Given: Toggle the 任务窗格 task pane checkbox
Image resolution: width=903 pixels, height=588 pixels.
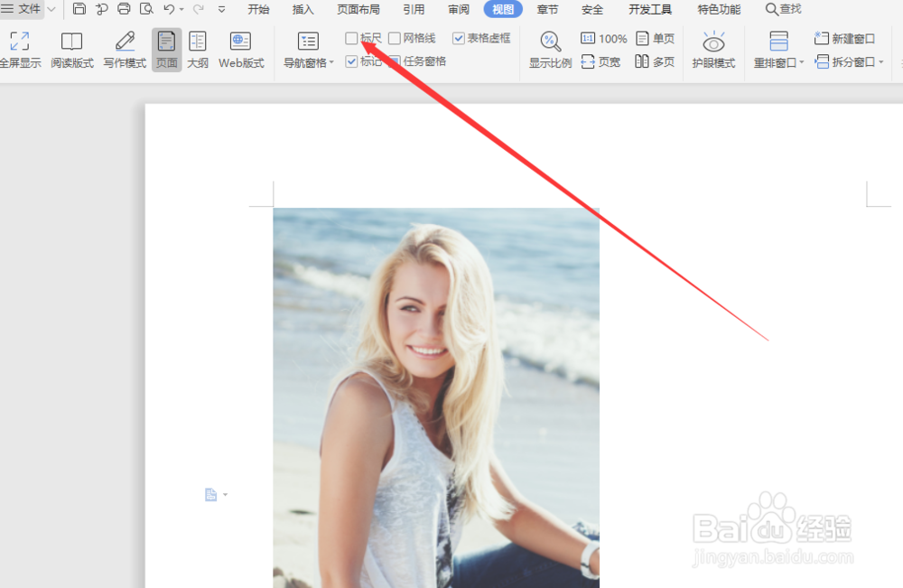Looking at the screenshot, I should pyautogui.click(x=395, y=61).
